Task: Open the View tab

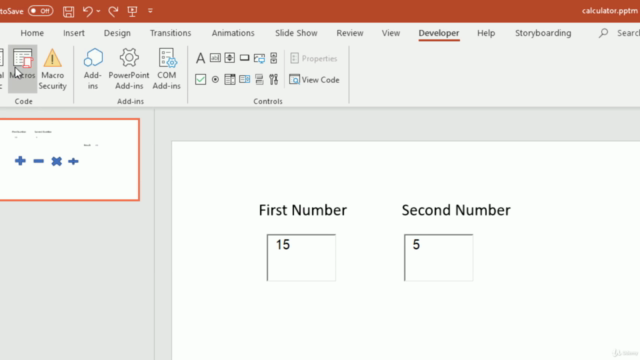Action: 391,33
